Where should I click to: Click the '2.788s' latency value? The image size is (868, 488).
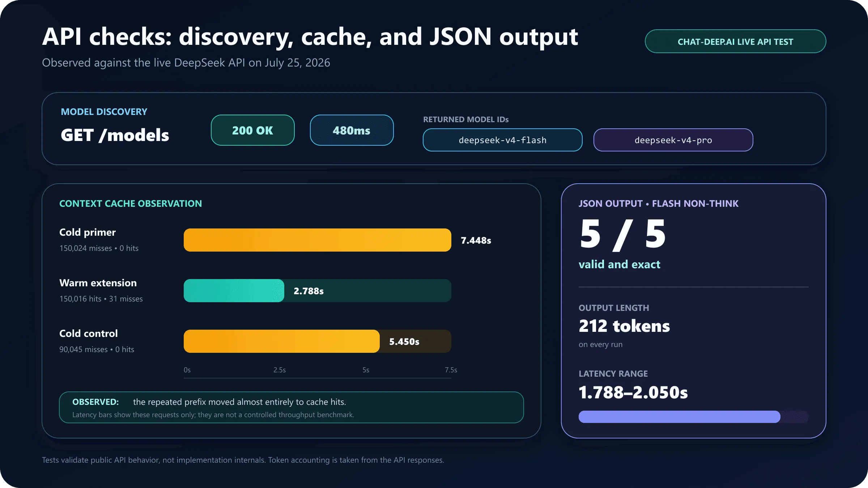[309, 291]
